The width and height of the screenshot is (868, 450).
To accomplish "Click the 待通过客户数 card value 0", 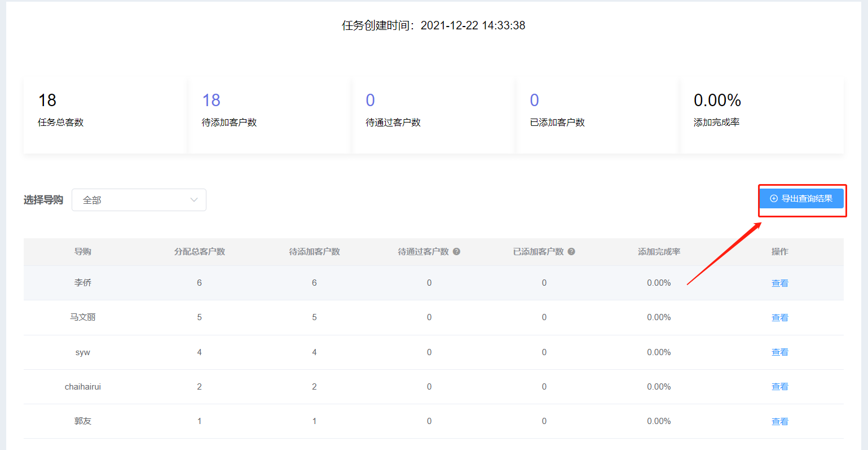I will [x=370, y=101].
